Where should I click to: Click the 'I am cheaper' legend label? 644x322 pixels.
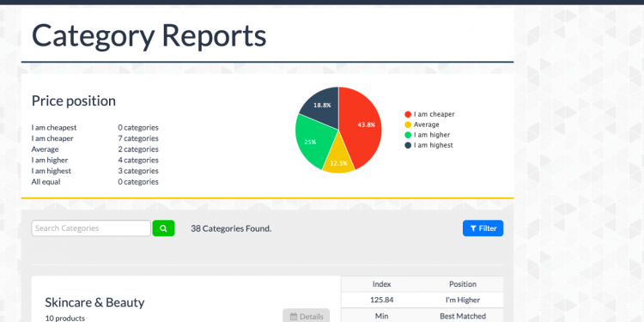[x=434, y=114]
